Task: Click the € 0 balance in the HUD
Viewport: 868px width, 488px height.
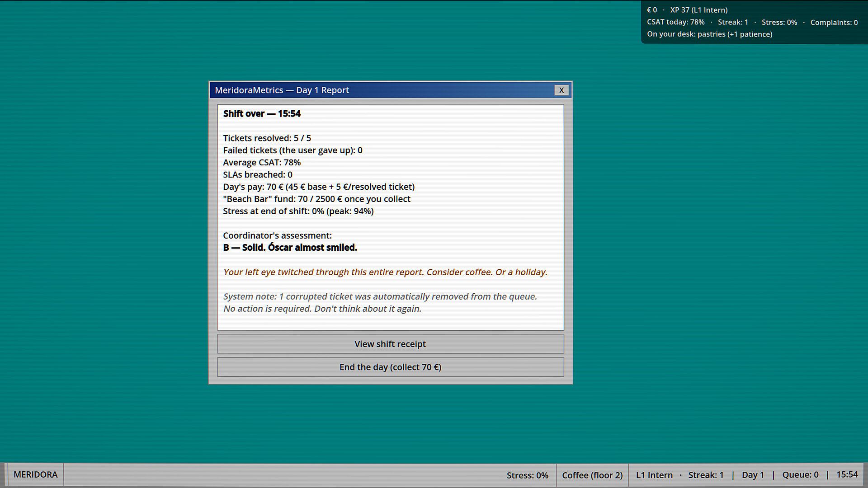Action: [x=652, y=10]
